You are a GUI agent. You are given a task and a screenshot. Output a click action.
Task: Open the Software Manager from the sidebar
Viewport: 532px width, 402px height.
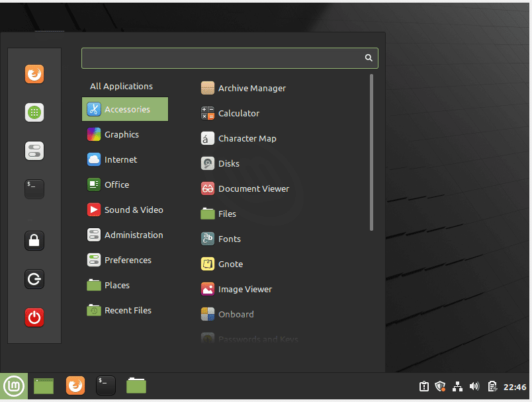tap(34, 112)
